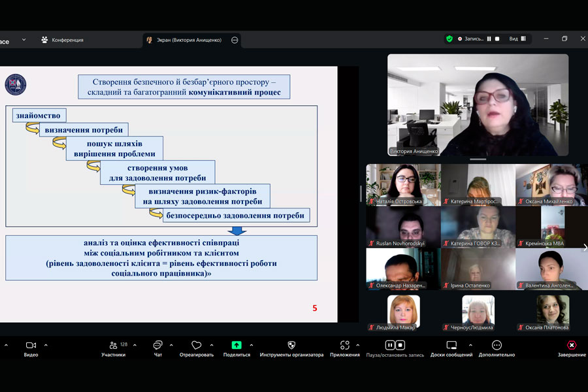Open screen share options ellipsis

tap(235, 40)
